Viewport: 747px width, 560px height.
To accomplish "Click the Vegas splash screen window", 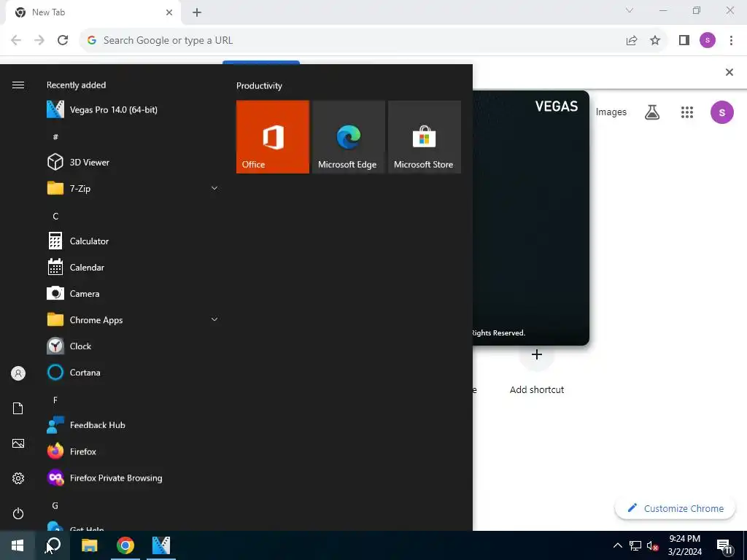I will (x=531, y=217).
